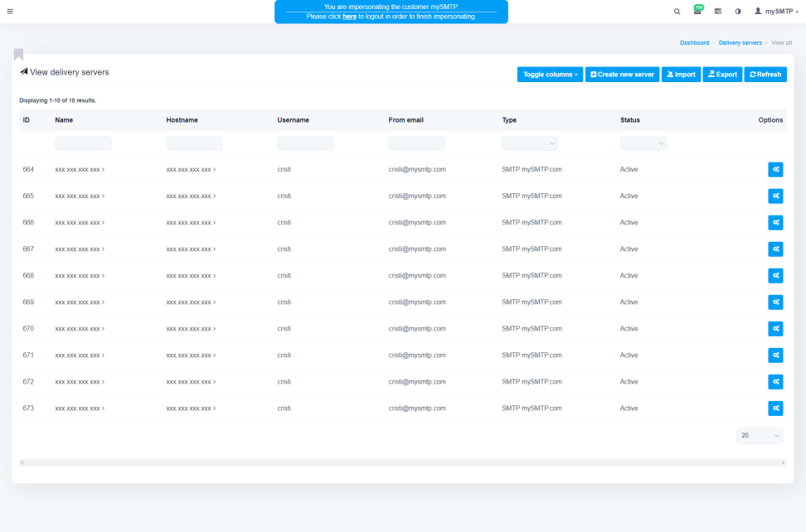The image size is (806, 532).
Task: Go to Dashboard in breadcrumb
Action: (x=694, y=42)
